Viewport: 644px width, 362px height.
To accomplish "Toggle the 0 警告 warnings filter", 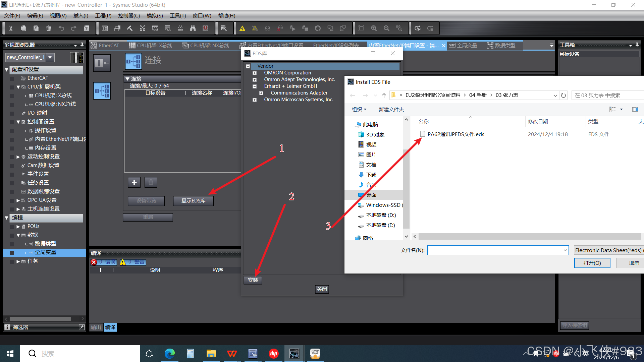I will coord(133,262).
